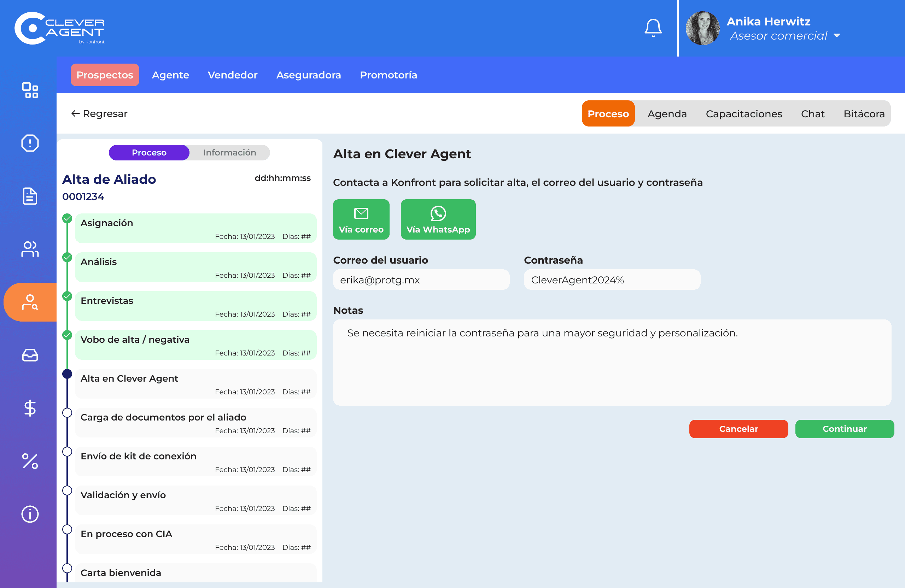The image size is (905, 588).
Task: Select the Entrevistas step
Action: (196, 306)
